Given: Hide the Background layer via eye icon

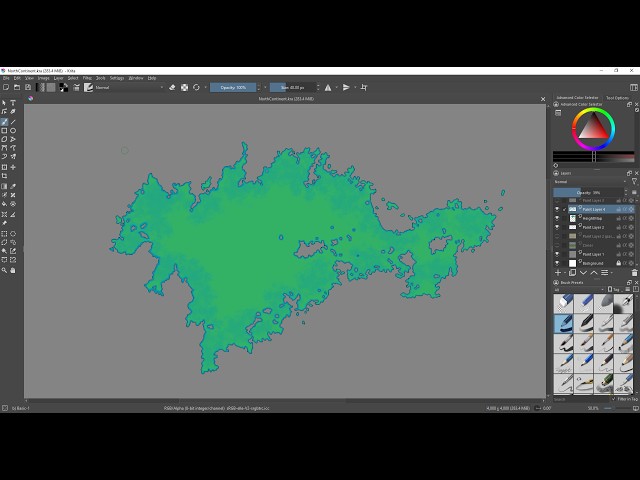Looking at the screenshot, I should pyautogui.click(x=557, y=263).
